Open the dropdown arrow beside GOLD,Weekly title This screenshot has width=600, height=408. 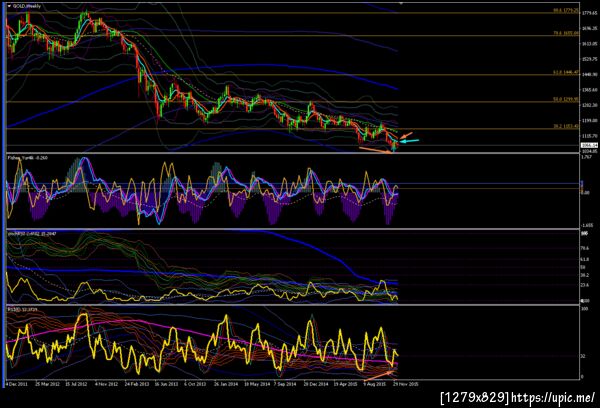click(x=10, y=6)
